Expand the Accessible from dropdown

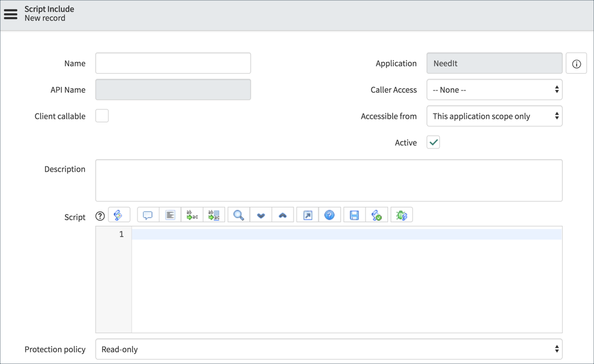494,116
